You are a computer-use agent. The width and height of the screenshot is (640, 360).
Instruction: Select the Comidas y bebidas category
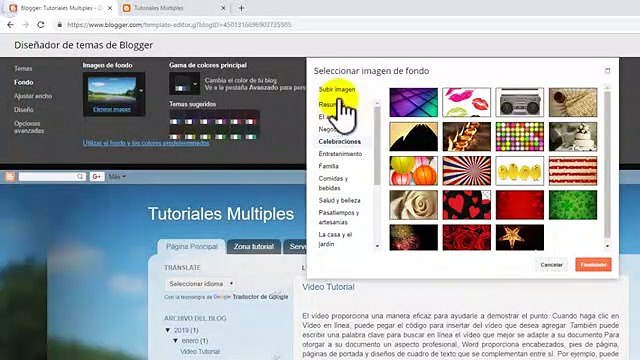click(333, 183)
